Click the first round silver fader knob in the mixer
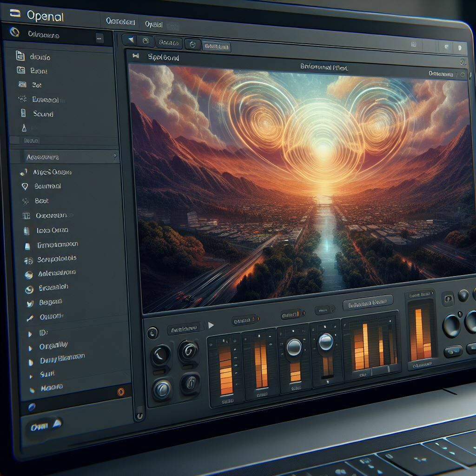This screenshot has height=476, width=476. [294, 347]
